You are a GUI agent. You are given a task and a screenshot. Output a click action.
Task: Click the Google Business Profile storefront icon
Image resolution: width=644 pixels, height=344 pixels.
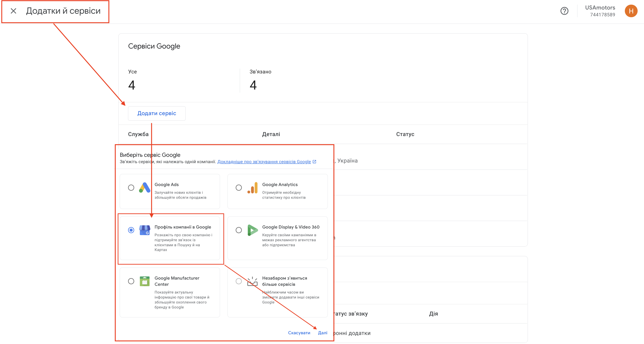pos(145,230)
